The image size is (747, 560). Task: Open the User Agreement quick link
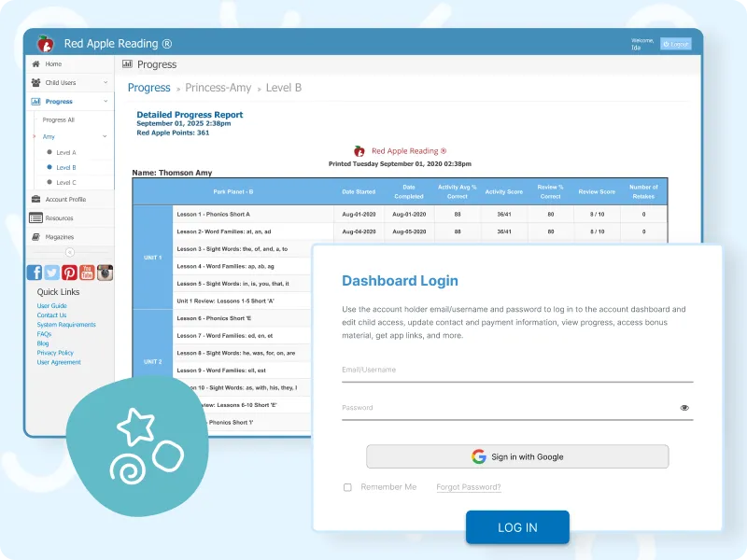pos(59,362)
